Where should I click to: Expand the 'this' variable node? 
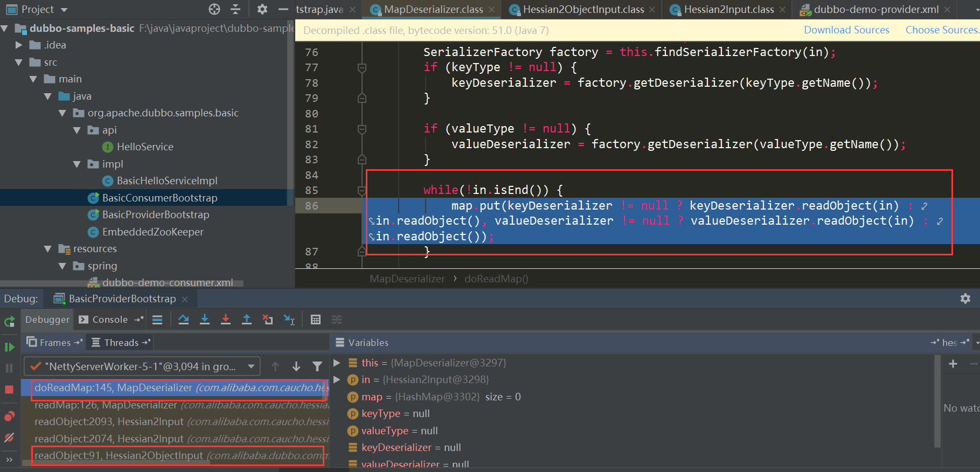[x=337, y=363]
